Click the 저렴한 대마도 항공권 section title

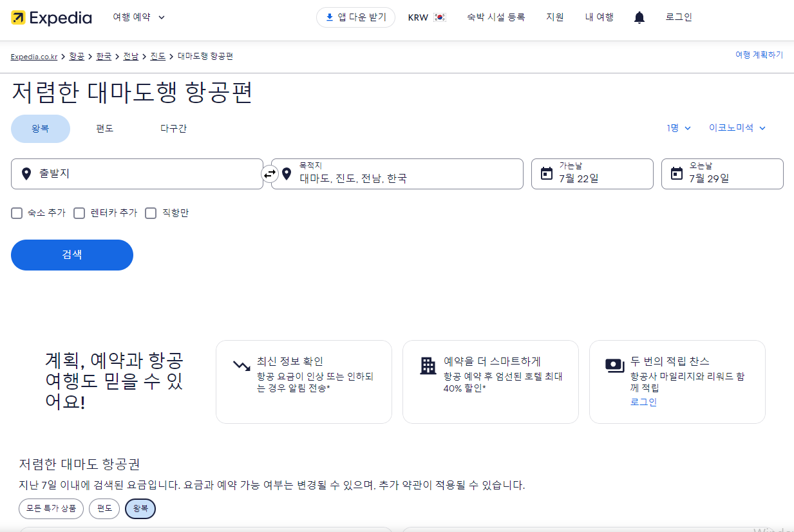(x=79, y=464)
